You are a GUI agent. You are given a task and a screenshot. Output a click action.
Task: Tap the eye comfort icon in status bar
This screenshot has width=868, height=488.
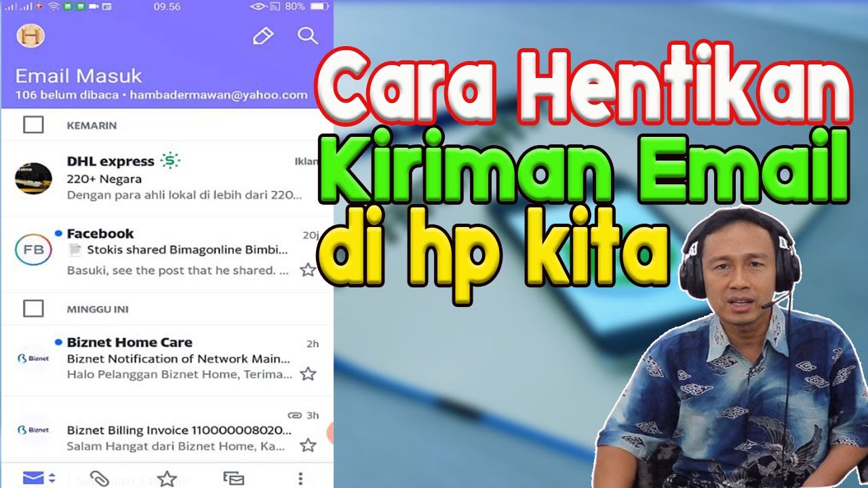[x=258, y=6]
